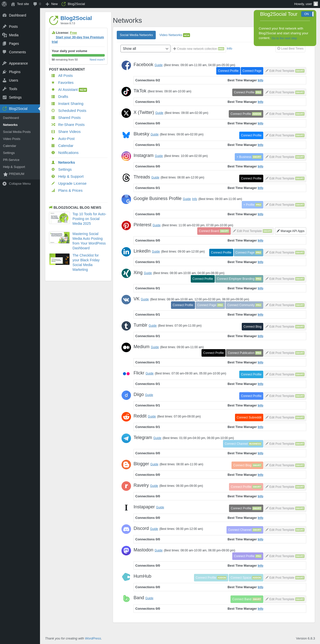Click the Tumblr logo icon

[x=126, y=326]
